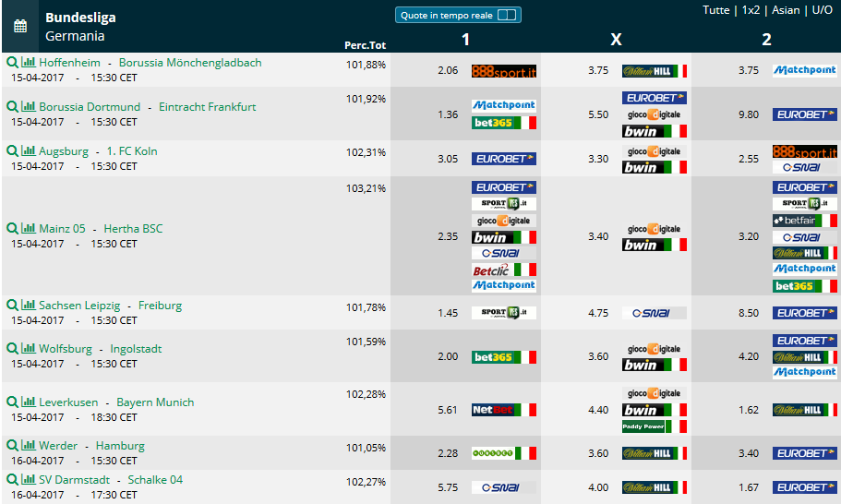Open the 1. FC Koln team link
Screen dimensions: 841x504
pos(132,151)
